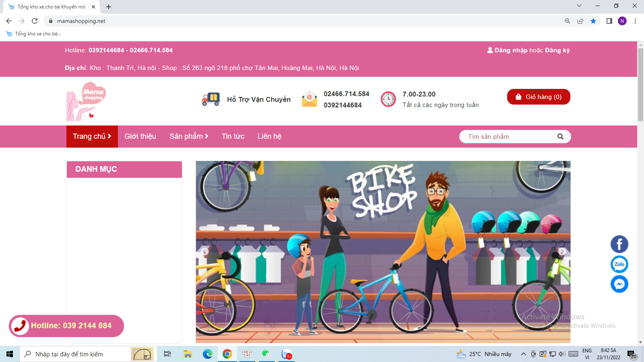Viewport: 644px width, 362px height.
Task: Open UniKey app in the taskbar
Action: click(247, 354)
